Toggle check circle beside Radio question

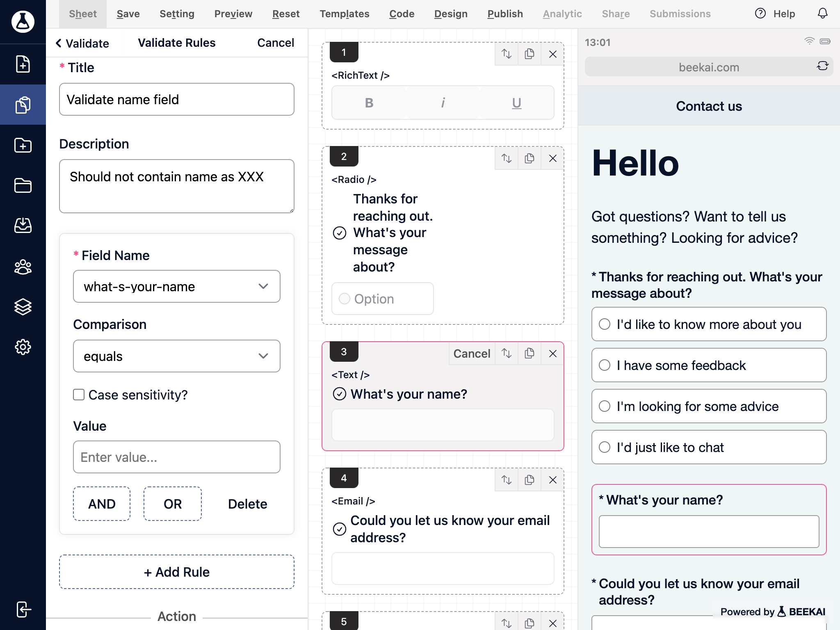340,233
